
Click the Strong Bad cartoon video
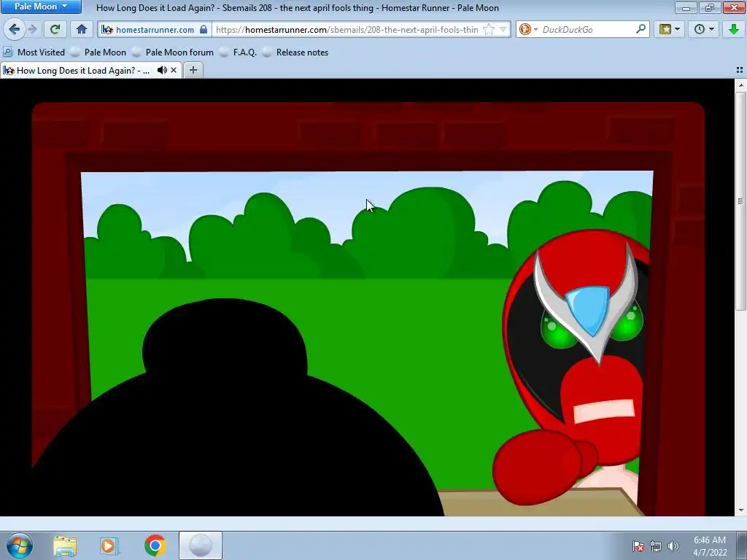pyautogui.click(x=368, y=308)
